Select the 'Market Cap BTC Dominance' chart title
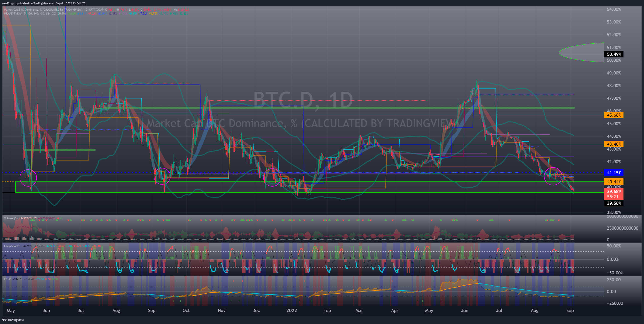The height and width of the screenshot is (324, 644). click(53, 9)
